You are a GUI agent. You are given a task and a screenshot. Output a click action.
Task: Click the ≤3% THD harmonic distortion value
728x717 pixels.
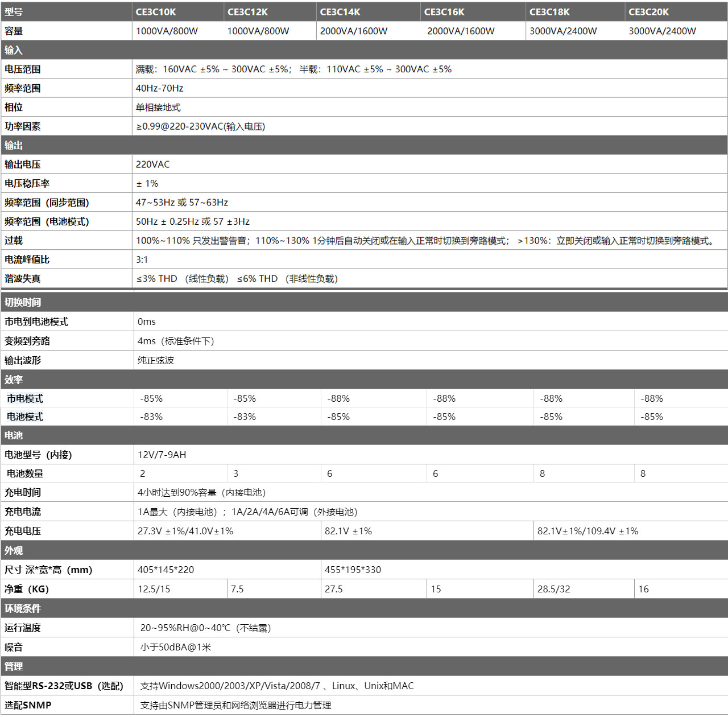[x=237, y=279]
